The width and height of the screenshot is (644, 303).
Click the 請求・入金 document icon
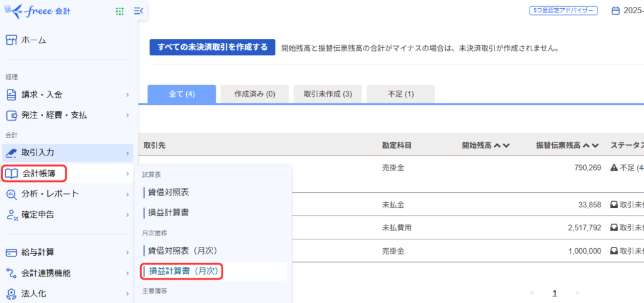tap(11, 94)
